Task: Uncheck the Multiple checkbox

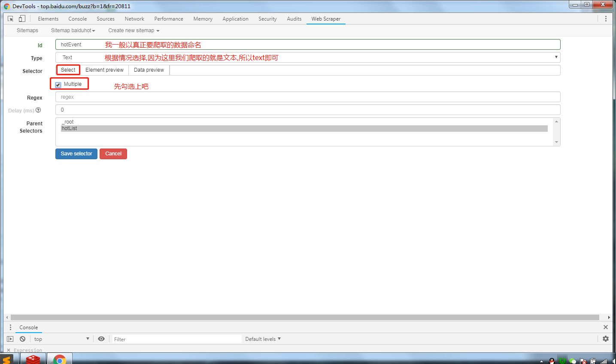Action: pos(58,85)
